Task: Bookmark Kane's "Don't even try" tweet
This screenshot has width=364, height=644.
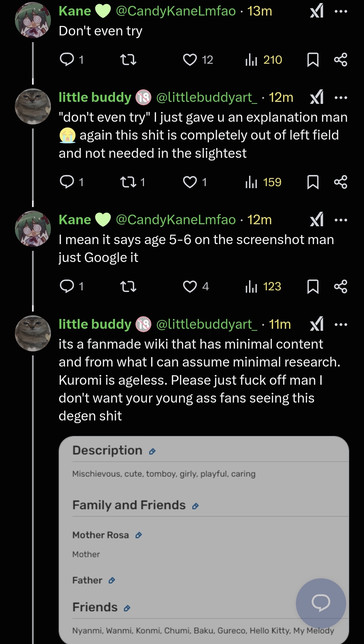Action: click(313, 60)
